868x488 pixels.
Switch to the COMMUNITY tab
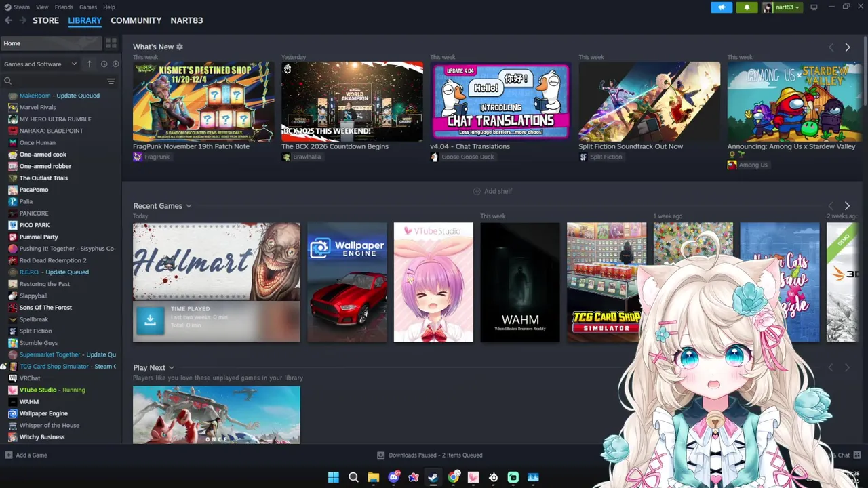point(136,20)
